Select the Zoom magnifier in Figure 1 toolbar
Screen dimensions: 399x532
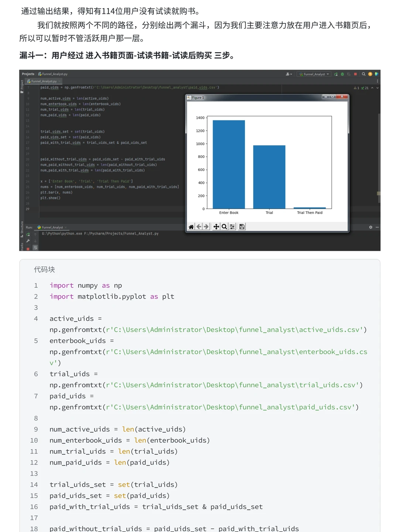tap(224, 227)
